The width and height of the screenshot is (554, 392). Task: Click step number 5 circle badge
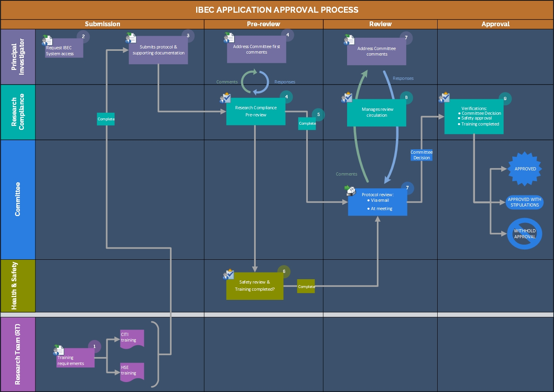click(x=319, y=114)
